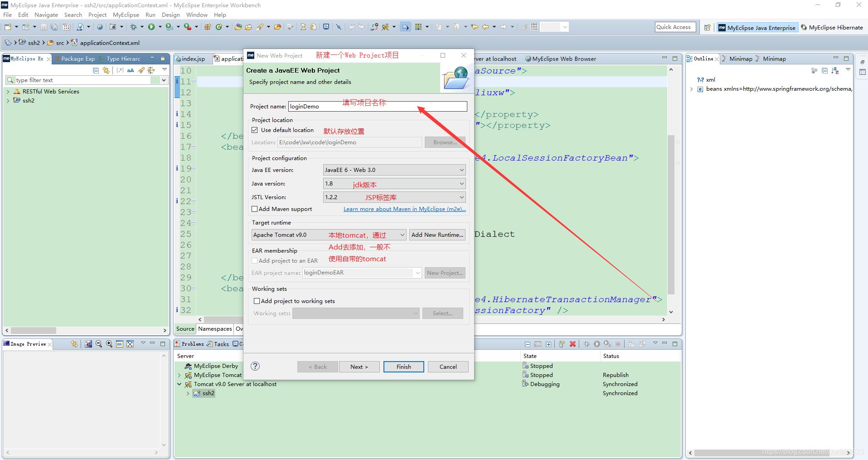The width and height of the screenshot is (868, 460).
Task: Open the Navigate menu
Action: click(x=46, y=15)
